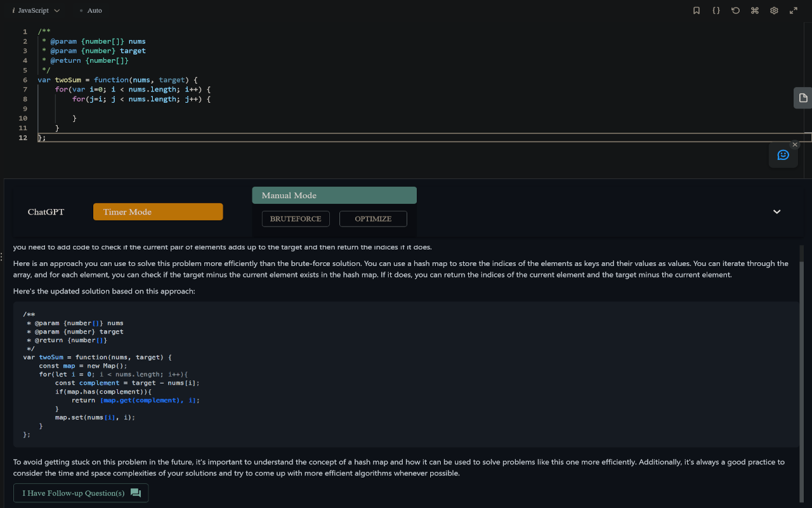The height and width of the screenshot is (508, 812).
Task: Reset code with the circular arrow icon
Action: point(735,10)
